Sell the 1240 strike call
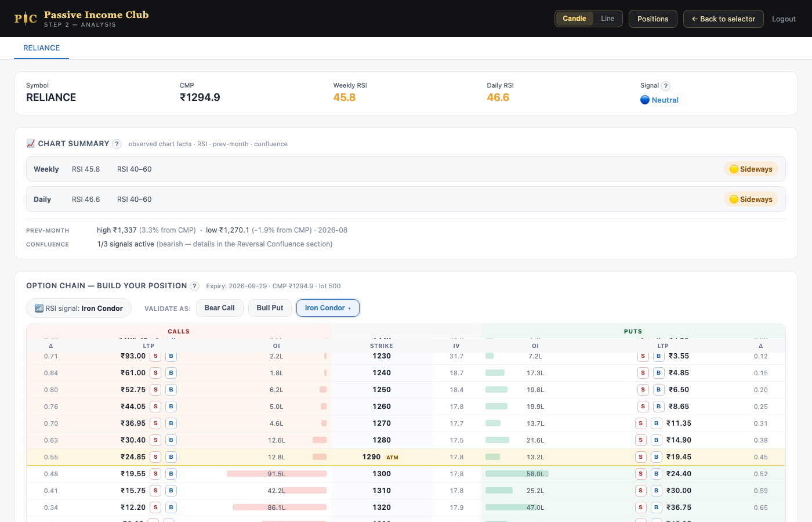Image resolution: width=812 pixels, height=522 pixels. coord(155,373)
